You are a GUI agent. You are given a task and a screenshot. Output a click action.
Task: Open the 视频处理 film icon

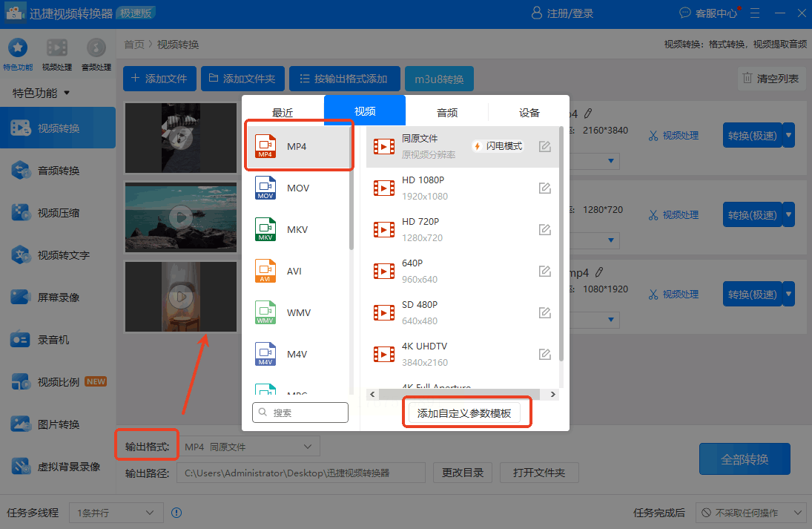pos(57,48)
